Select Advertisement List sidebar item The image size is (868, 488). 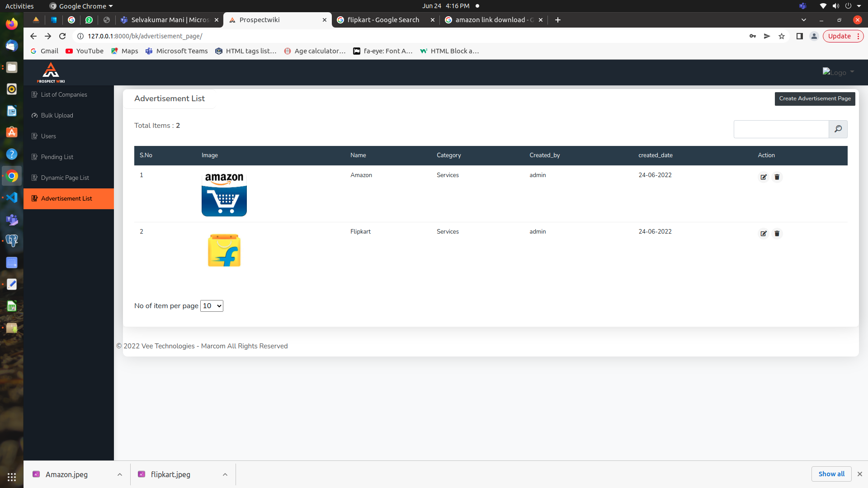(69, 199)
